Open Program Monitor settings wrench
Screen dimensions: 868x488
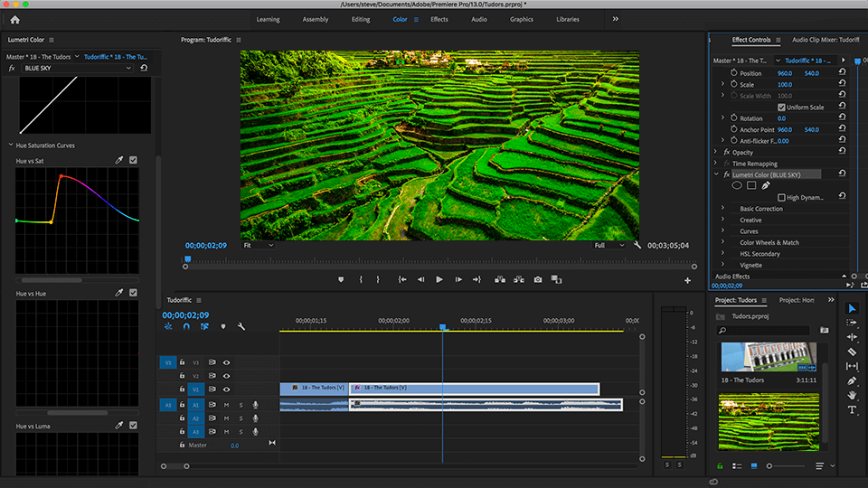637,245
